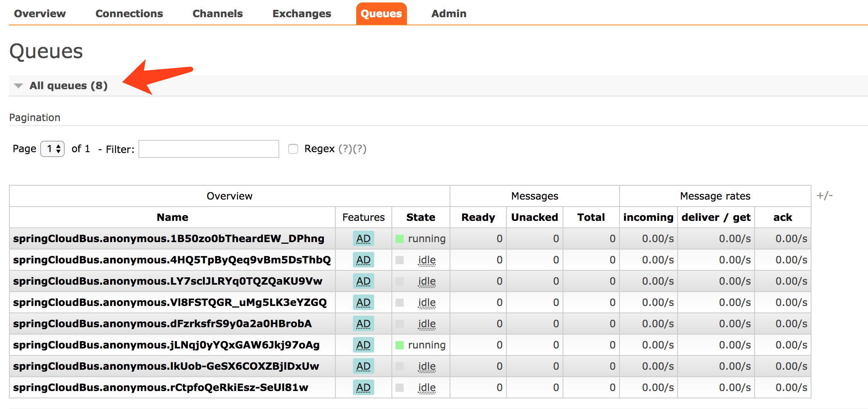Click AD feature badge for queue lkUob-GeSX6COXZBjlDxUw
This screenshot has height=409, width=868.
(x=364, y=366)
